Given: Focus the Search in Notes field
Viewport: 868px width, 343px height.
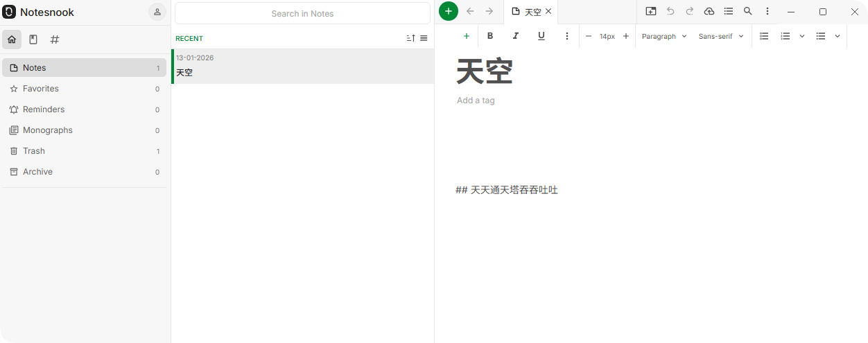Looking at the screenshot, I should tap(302, 13).
